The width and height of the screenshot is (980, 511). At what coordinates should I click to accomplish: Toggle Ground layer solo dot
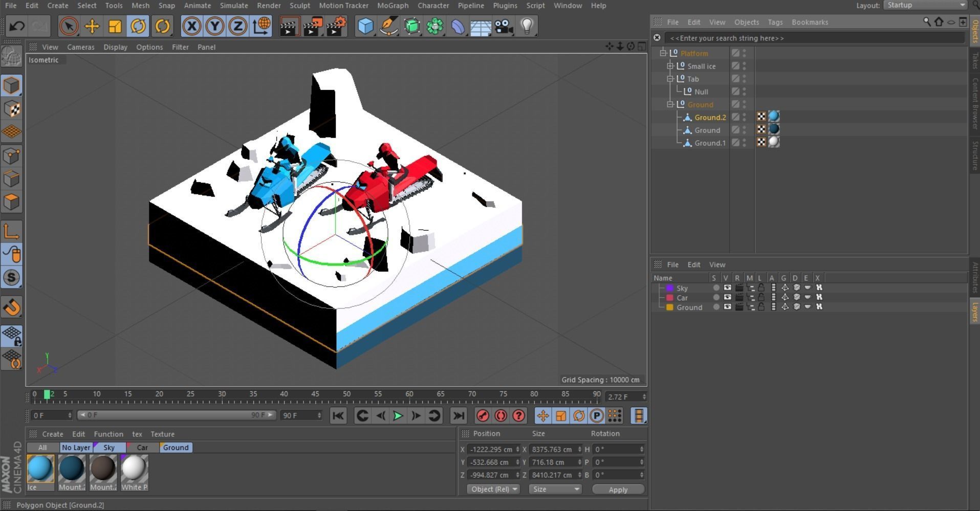(716, 307)
